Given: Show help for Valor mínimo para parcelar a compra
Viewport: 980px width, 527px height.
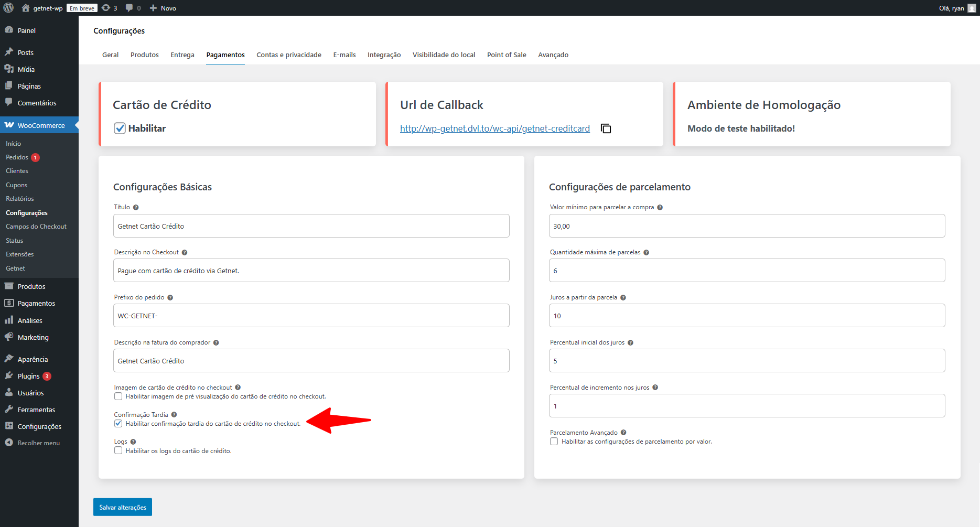Looking at the screenshot, I should pos(660,207).
